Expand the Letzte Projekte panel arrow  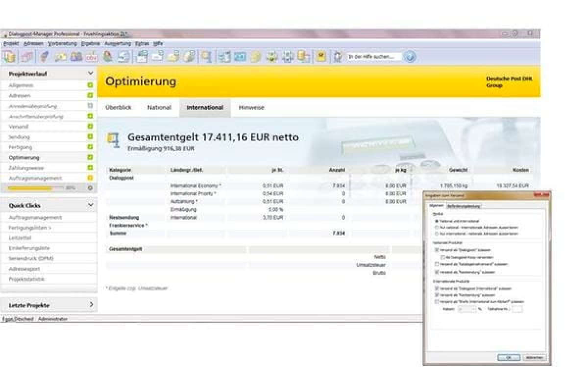(91, 305)
